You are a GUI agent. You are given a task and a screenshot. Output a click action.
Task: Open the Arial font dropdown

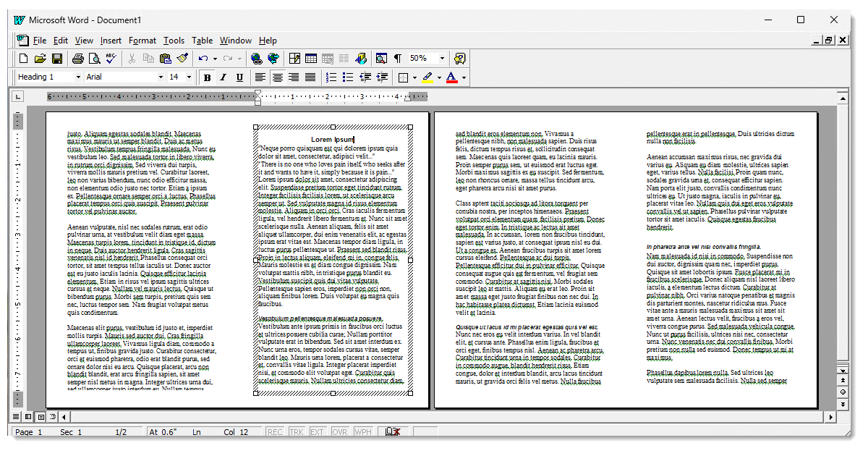(161, 77)
